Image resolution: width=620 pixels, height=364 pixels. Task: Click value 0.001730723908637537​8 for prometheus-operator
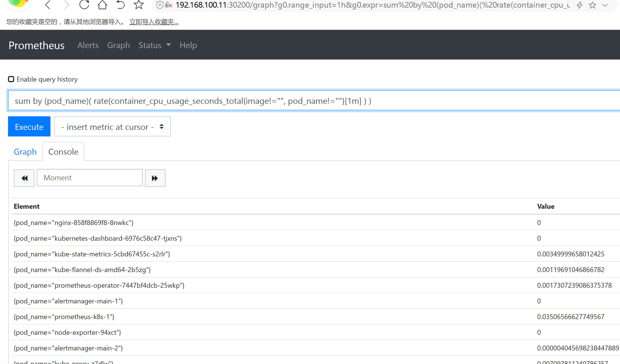(574, 285)
